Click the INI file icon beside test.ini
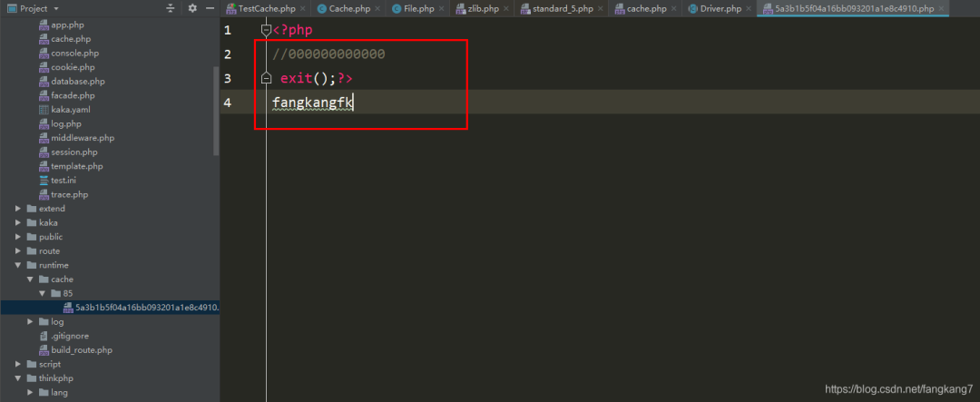 (44, 180)
